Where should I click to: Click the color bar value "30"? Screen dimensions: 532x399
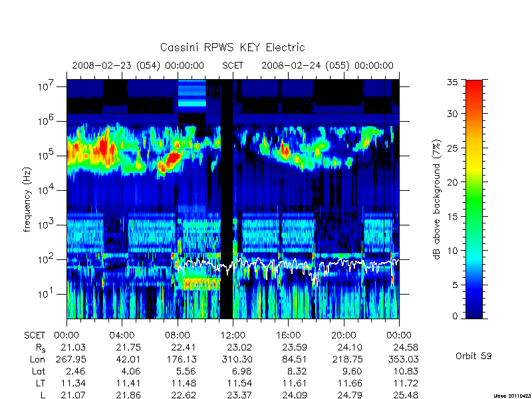click(x=452, y=113)
